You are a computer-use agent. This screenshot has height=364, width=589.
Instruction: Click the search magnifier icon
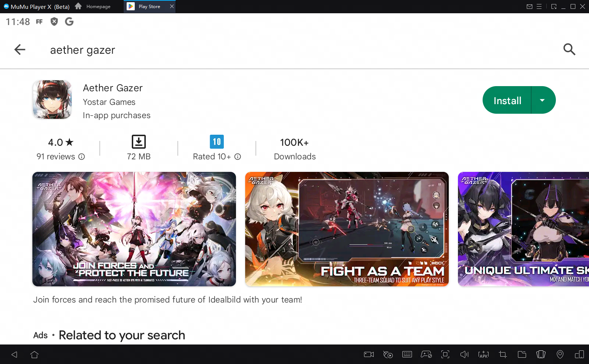pos(569,49)
